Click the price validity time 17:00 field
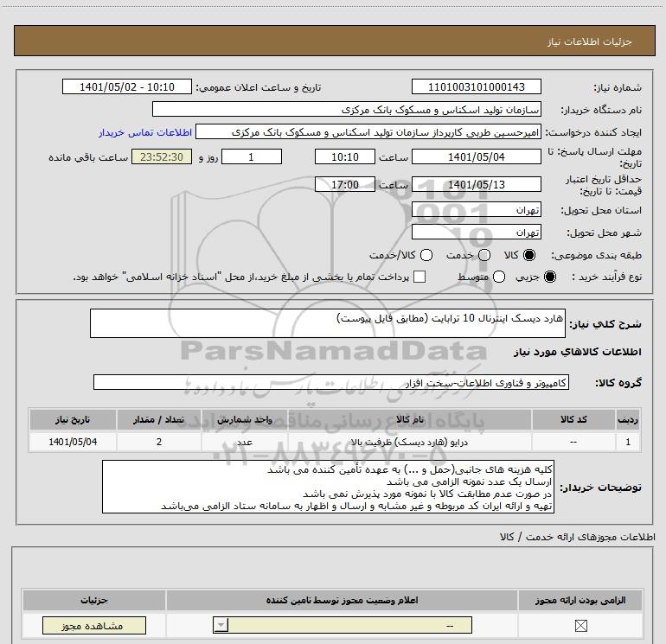Viewport: 666px width, 644px height. pyautogui.click(x=345, y=184)
